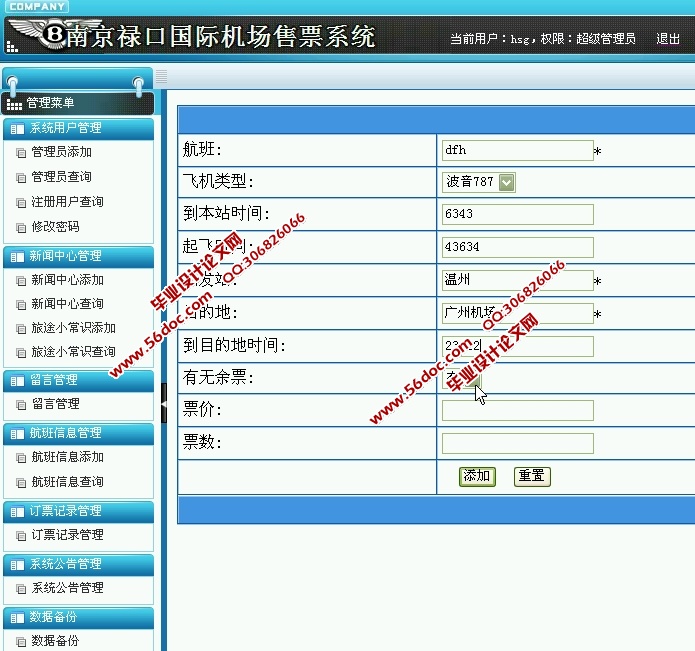Click the 数据备份 section header icon
The width and height of the screenshot is (695, 651).
(x=17, y=618)
